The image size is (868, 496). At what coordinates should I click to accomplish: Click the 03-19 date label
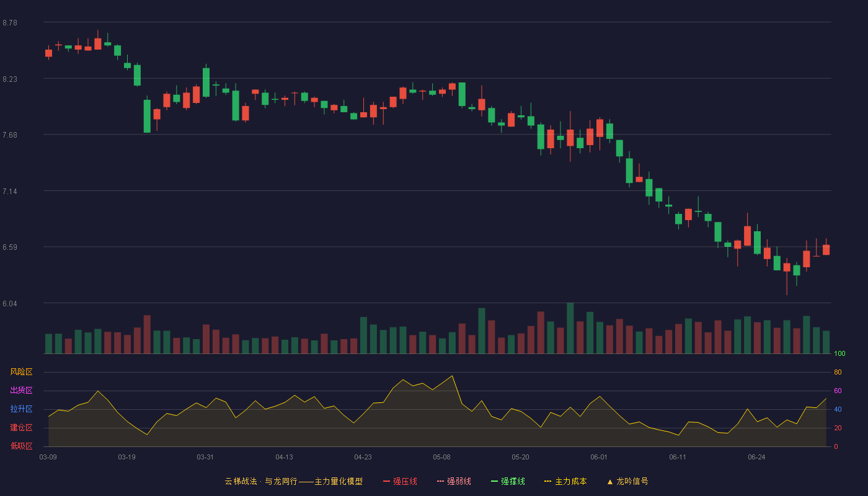coord(126,457)
